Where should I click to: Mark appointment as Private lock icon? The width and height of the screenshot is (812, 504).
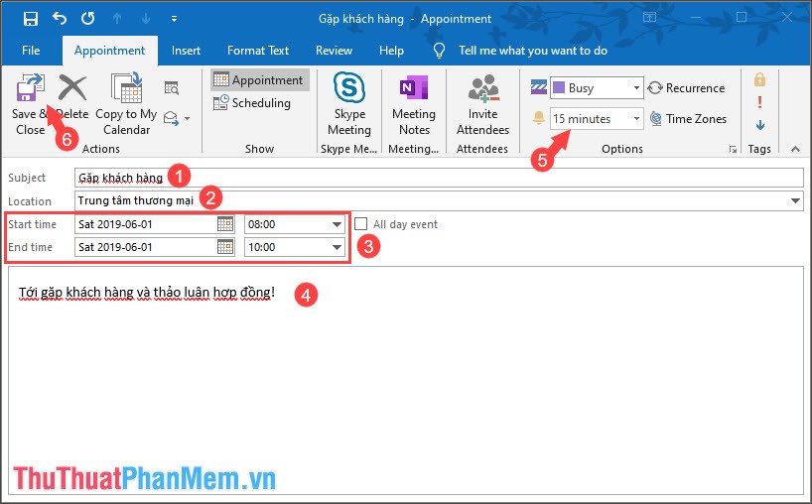coord(759,79)
